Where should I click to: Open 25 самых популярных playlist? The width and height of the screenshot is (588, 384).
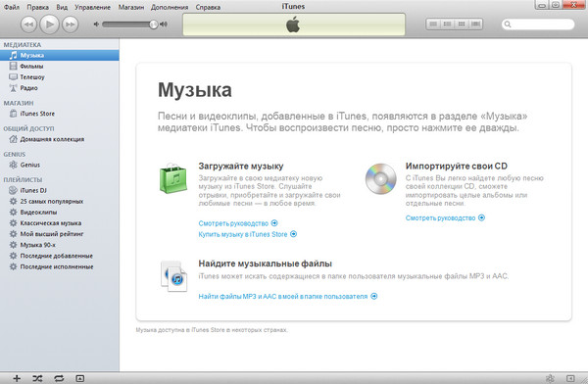point(60,201)
